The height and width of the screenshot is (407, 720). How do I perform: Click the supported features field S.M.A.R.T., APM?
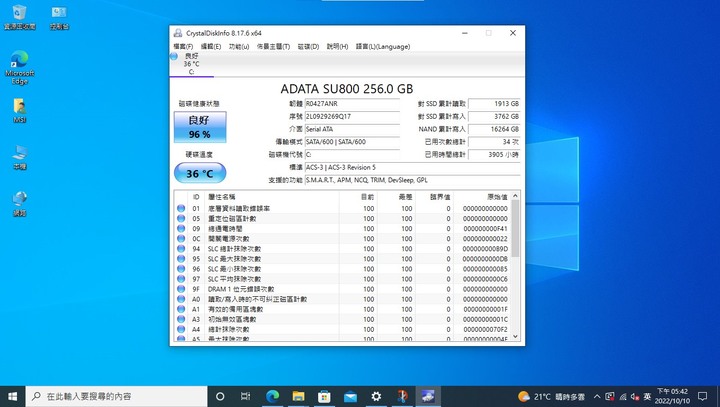[x=412, y=180]
